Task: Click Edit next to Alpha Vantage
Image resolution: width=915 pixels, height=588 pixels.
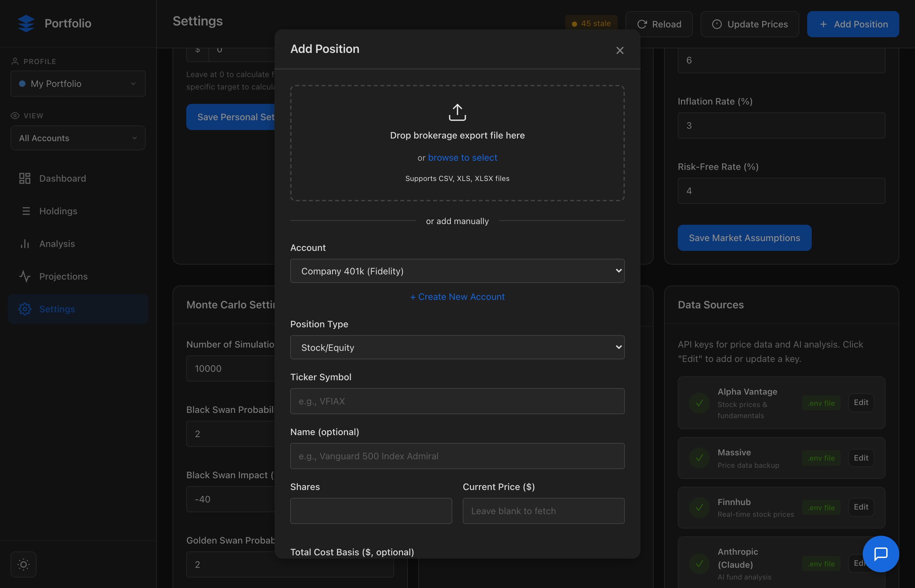Action: tap(861, 402)
